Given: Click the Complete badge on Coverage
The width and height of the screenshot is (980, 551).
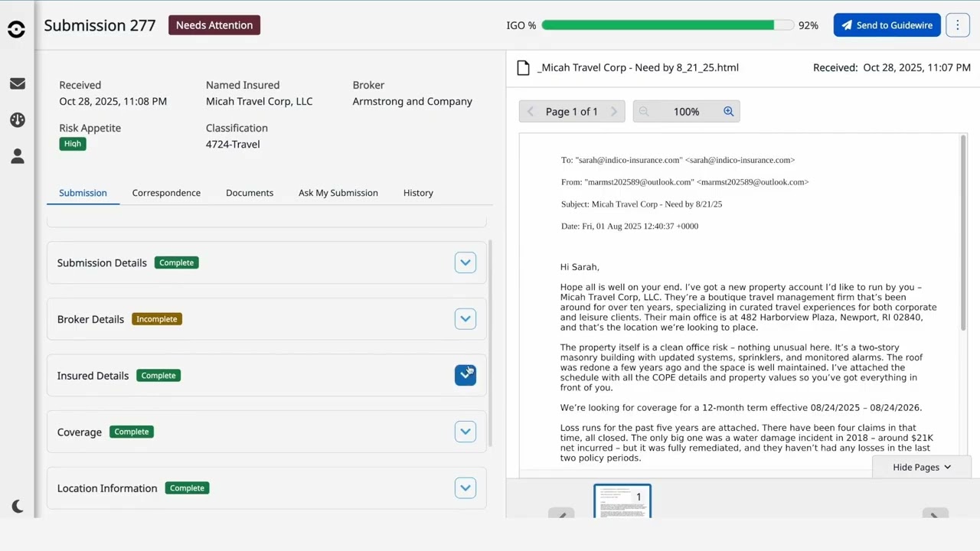Looking at the screenshot, I should [x=132, y=432].
